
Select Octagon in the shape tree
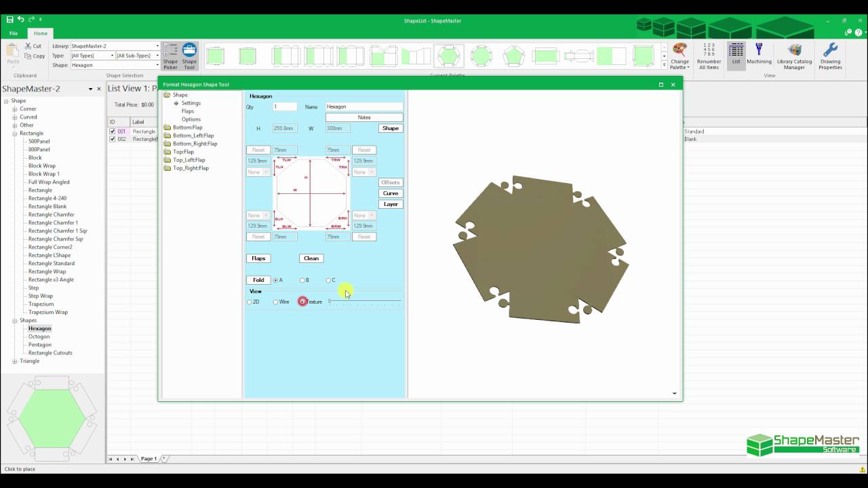[39, 337]
